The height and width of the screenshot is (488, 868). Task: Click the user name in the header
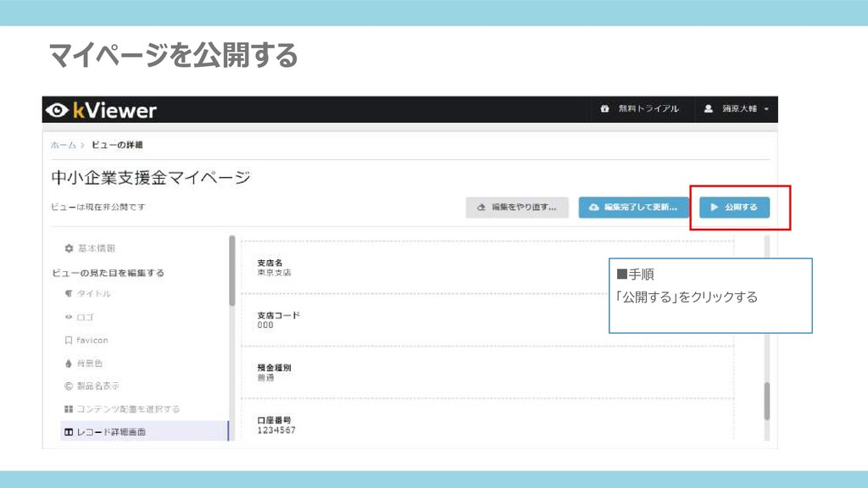739,109
